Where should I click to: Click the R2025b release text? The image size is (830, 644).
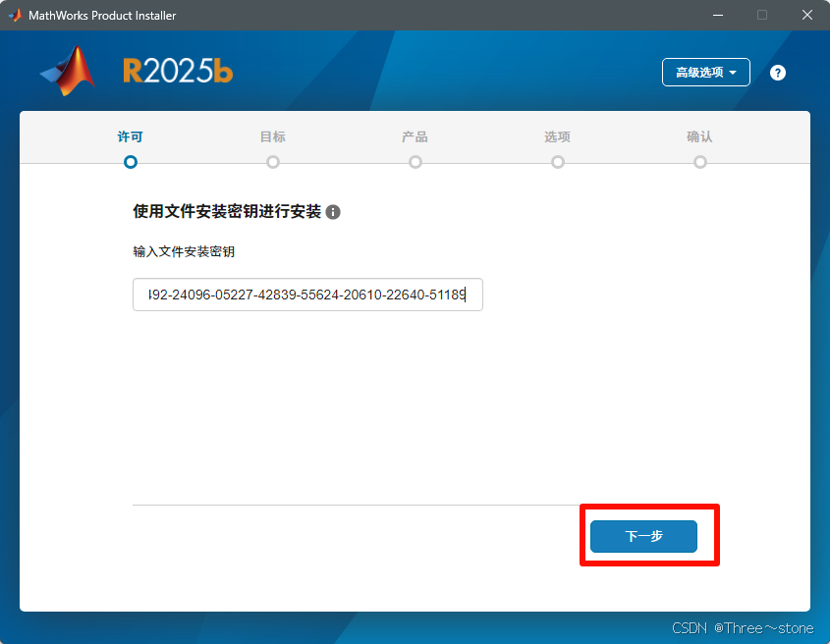click(x=178, y=71)
